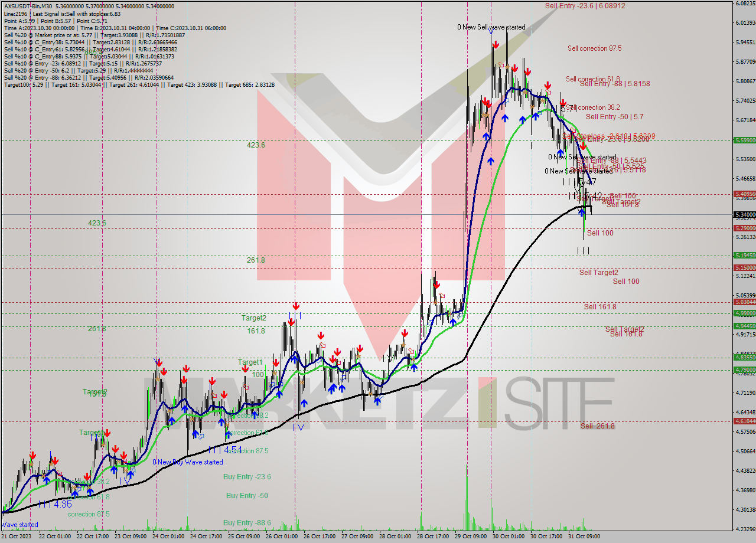Click the 'Sell correction 38.2' label
Viewport: 756px width, 543px height.
(x=593, y=107)
